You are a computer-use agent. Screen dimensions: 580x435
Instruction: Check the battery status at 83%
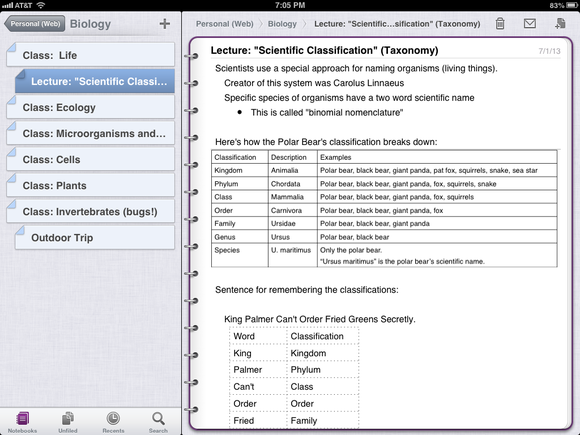(x=563, y=5)
